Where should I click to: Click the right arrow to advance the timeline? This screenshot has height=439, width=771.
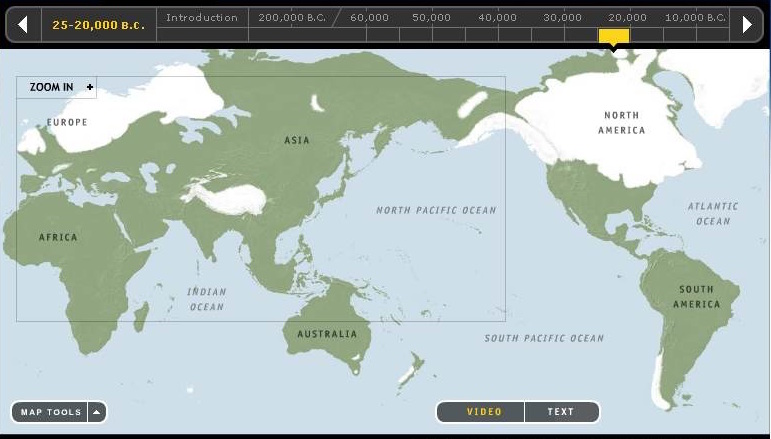click(x=747, y=25)
